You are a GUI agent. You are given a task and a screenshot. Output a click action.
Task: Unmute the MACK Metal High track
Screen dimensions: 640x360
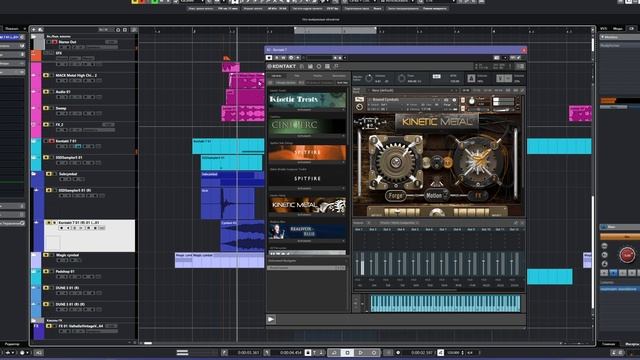[x=46, y=76]
